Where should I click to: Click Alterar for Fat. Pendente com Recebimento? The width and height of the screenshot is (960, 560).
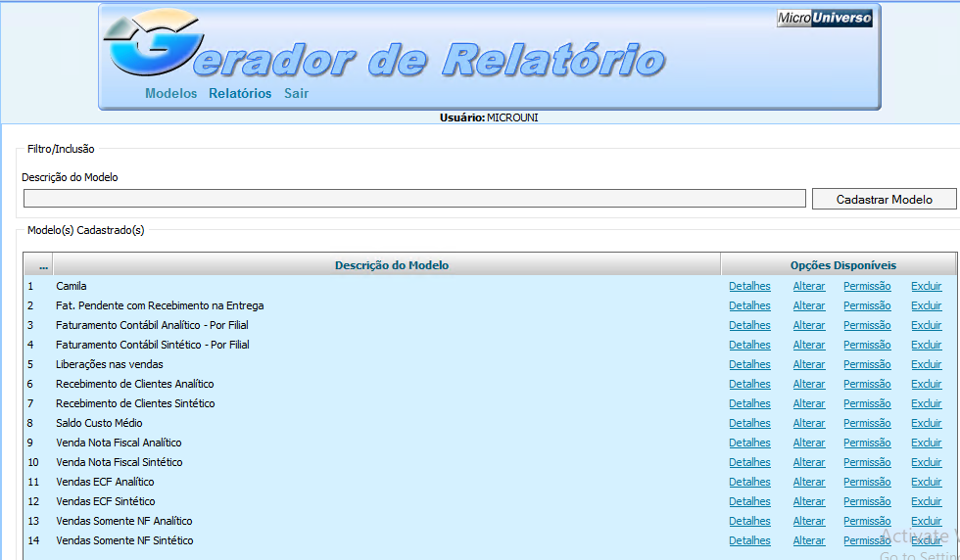(809, 305)
